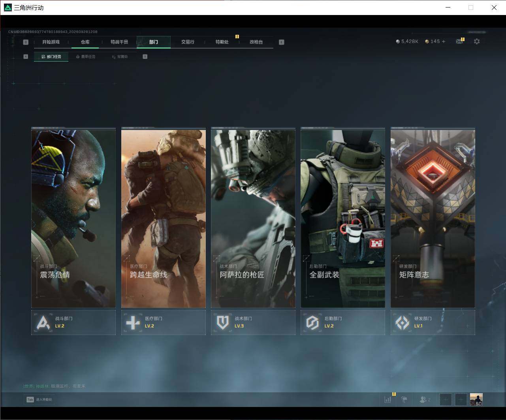This screenshot has height=420, width=506.
Task: Open the mail envelope icon
Action: (459, 41)
